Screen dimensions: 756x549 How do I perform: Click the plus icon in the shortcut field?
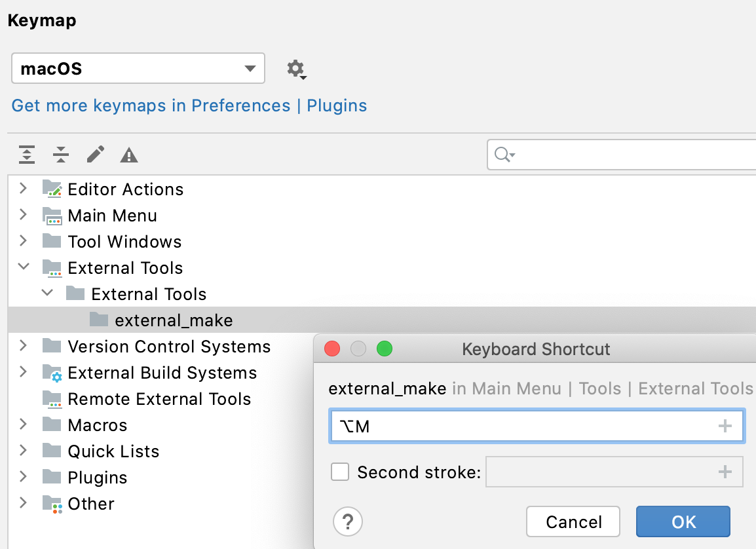pyautogui.click(x=725, y=426)
